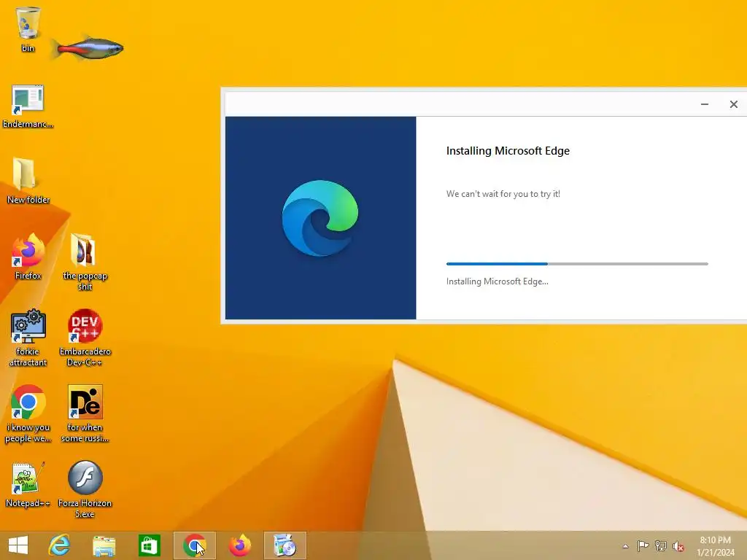The height and width of the screenshot is (560, 747).
Task: Open the Chrome desktop shortcut
Action: [x=28, y=413]
